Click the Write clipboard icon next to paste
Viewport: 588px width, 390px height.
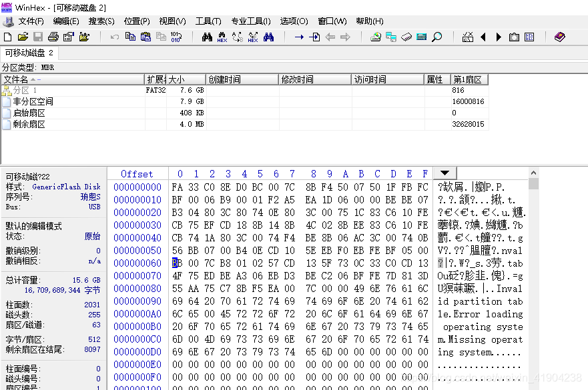click(161, 37)
